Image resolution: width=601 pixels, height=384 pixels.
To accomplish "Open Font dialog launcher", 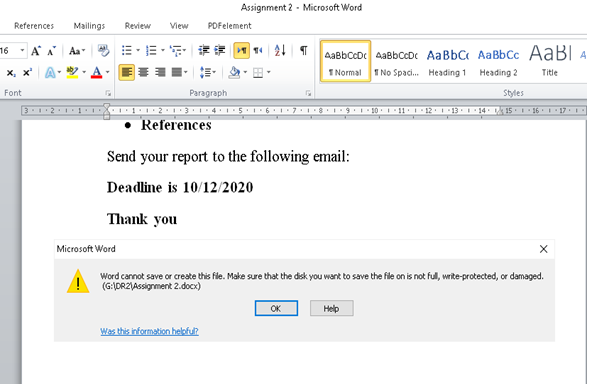I will coord(108,93).
